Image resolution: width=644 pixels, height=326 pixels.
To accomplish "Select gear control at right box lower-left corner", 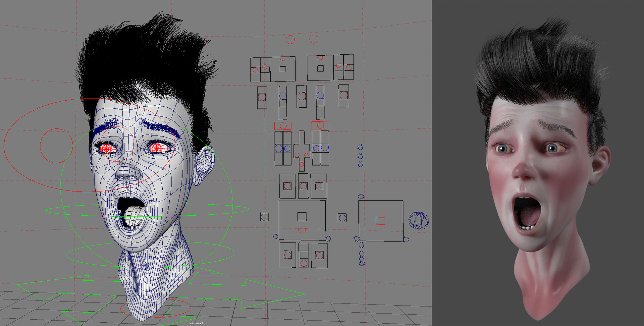I will pyautogui.click(x=356, y=238).
